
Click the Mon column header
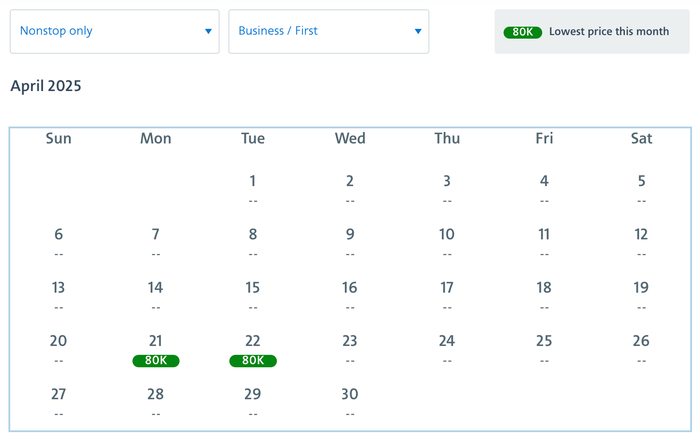[156, 138]
